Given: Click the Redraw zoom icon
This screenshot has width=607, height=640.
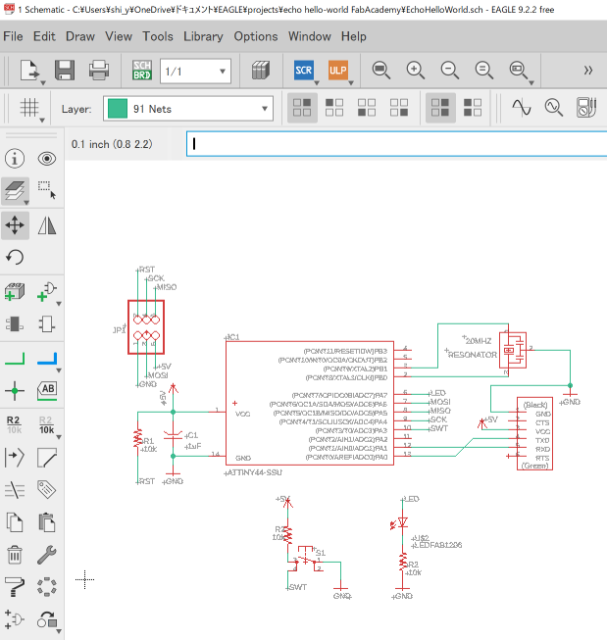Looking at the screenshot, I should click(x=484, y=70).
